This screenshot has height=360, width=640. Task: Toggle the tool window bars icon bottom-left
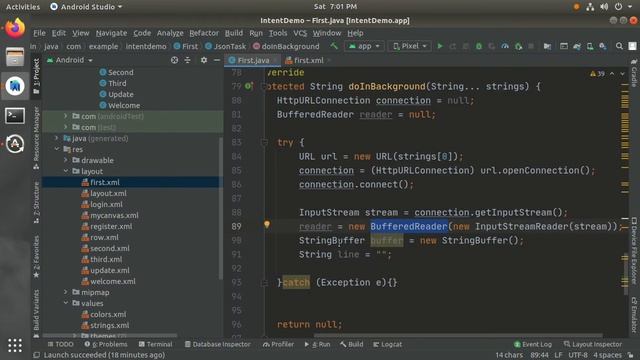pyautogui.click(x=36, y=355)
